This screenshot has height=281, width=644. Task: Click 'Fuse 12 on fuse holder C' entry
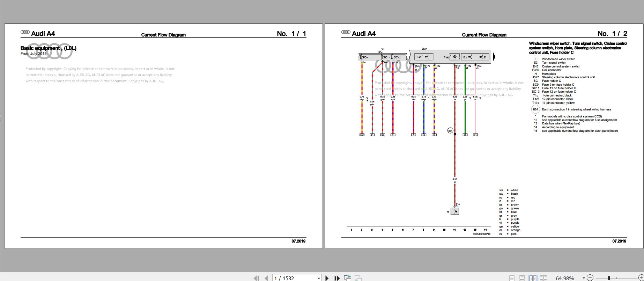[x=559, y=92]
